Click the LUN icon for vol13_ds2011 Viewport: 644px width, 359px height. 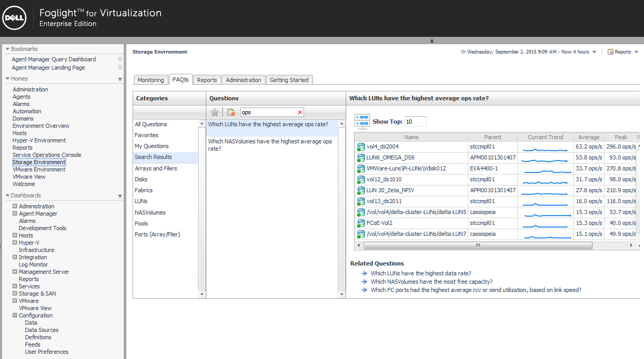pos(361,201)
